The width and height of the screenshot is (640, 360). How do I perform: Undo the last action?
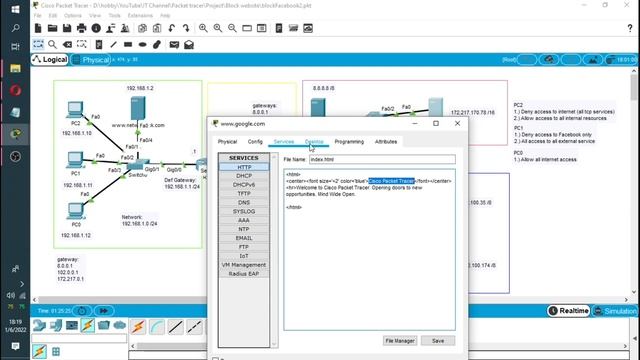pyautogui.click(x=171, y=28)
